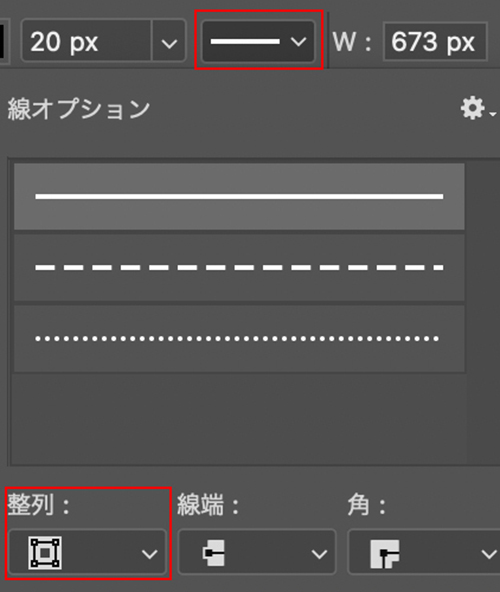Expand the 線端 line cap dropdown chevron
Viewport: 500px width, 592px height.
pyautogui.click(x=319, y=554)
